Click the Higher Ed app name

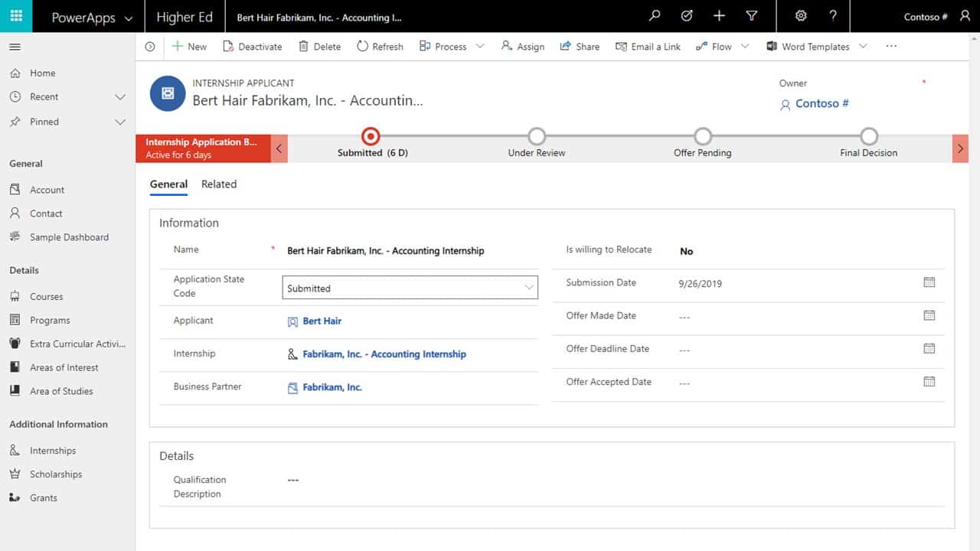pos(185,17)
